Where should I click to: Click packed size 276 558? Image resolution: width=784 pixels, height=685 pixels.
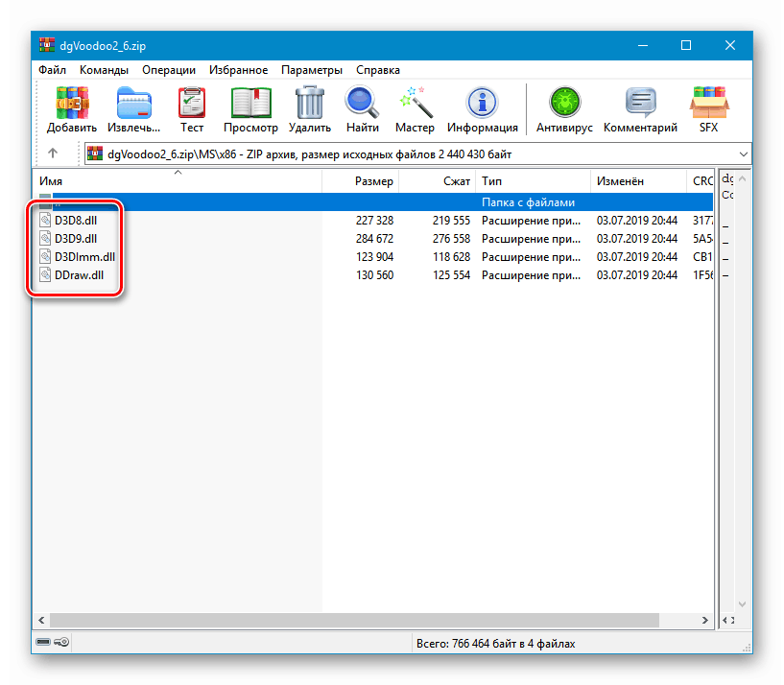click(x=451, y=239)
